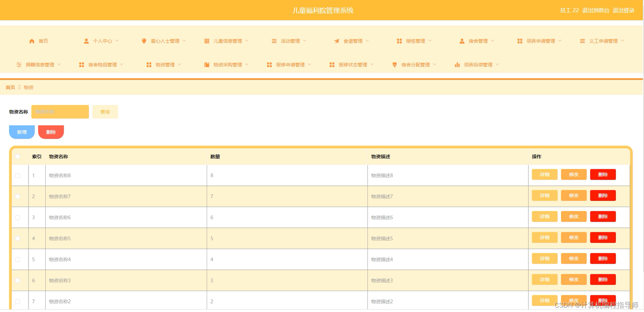This screenshot has width=644, height=312.
Task: Click the 员工 22 user label
Action: 569,10
